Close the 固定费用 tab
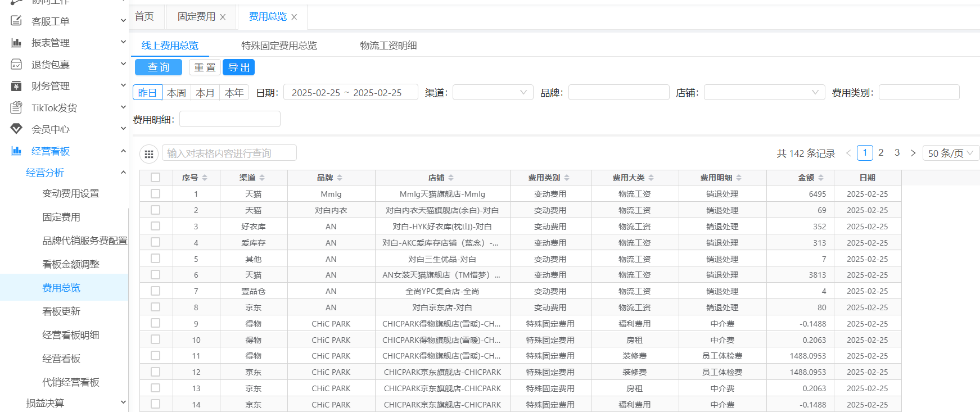This screenshot has width=980, height=412. coord(223,17)
